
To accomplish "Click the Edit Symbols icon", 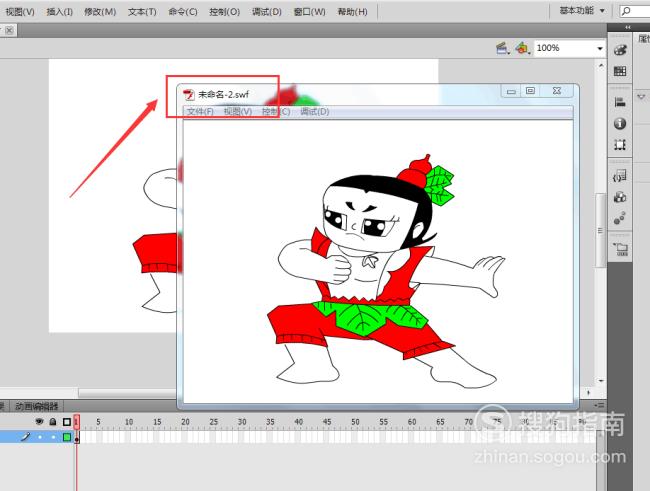I will point(522,49).
